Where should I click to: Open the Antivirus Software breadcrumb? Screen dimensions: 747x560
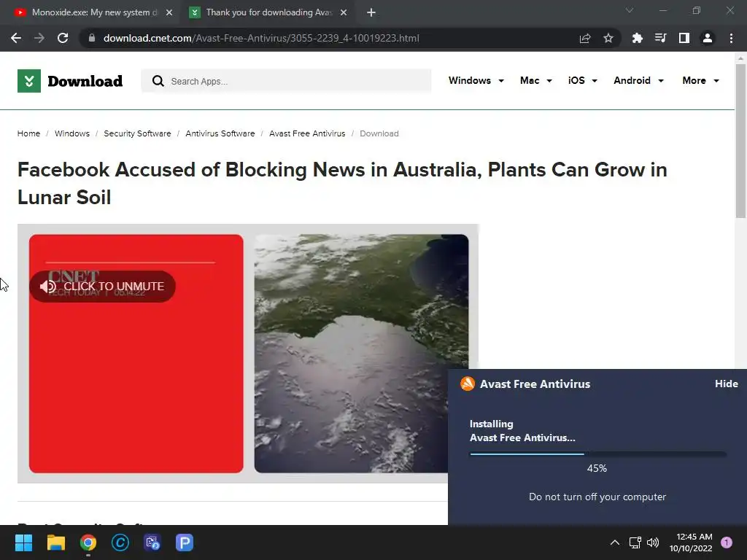point(220,133)
